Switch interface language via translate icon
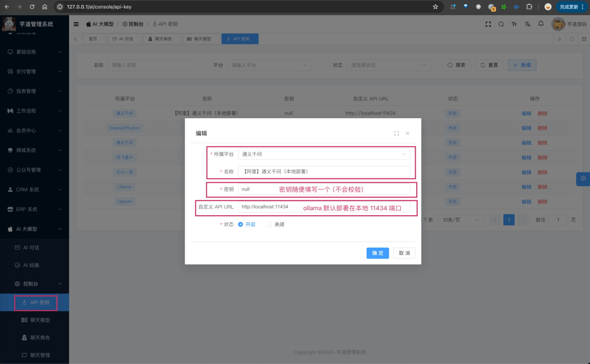Image resolution: width=590 pixels, height=364 pixels. coord(527,24)
